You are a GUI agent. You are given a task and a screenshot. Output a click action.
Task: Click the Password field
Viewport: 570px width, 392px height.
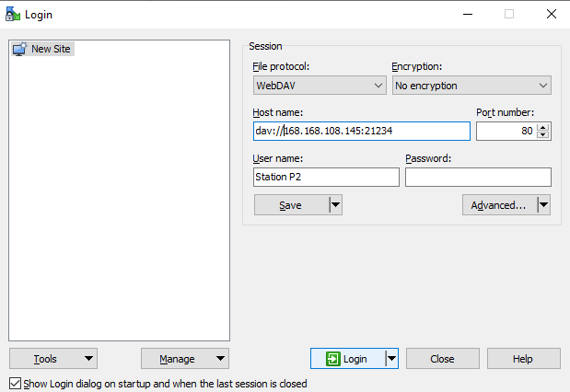pyautogui.click(x=478, y=177)
